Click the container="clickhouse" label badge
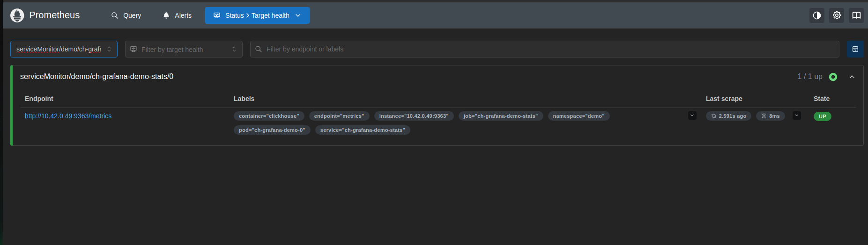868x245 pixels. pyautogui.click(x=269, y=116)
